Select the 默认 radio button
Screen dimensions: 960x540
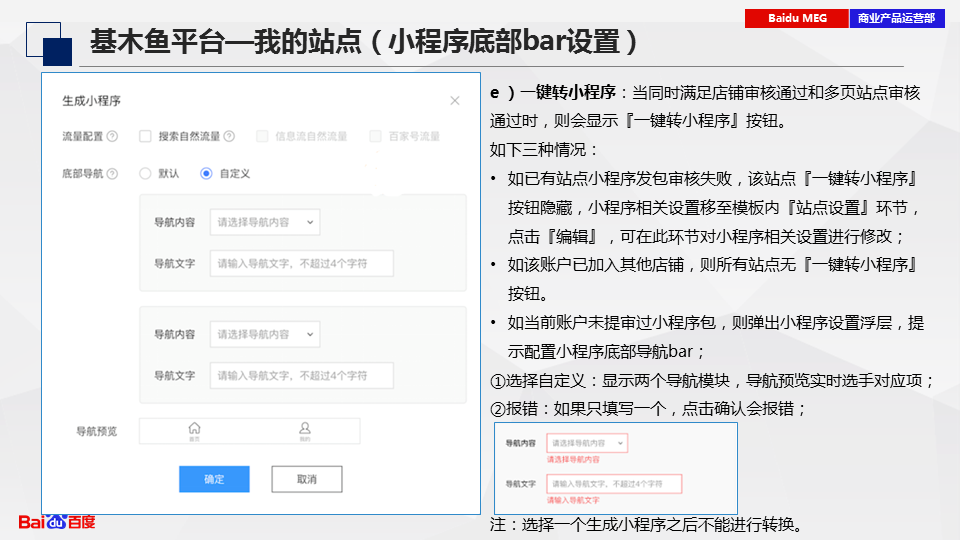[x=145, y=174]
